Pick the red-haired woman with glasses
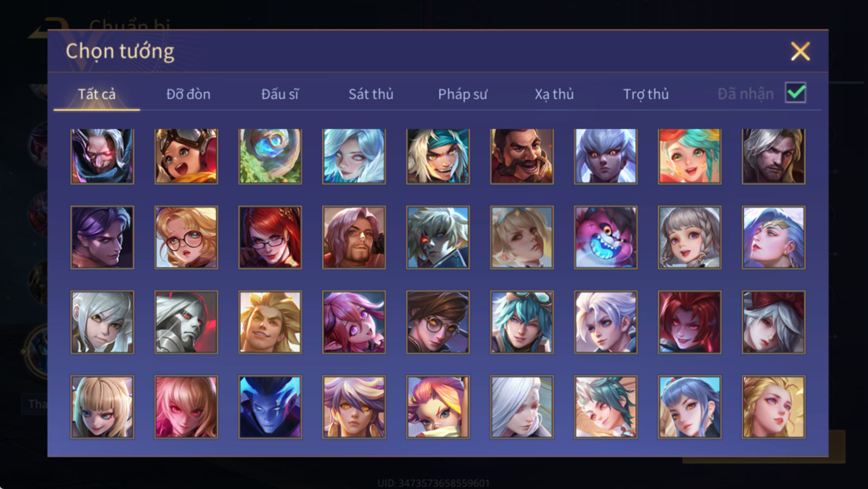The width and height of the screenshot is (868, 489). (x=270, y=237)
